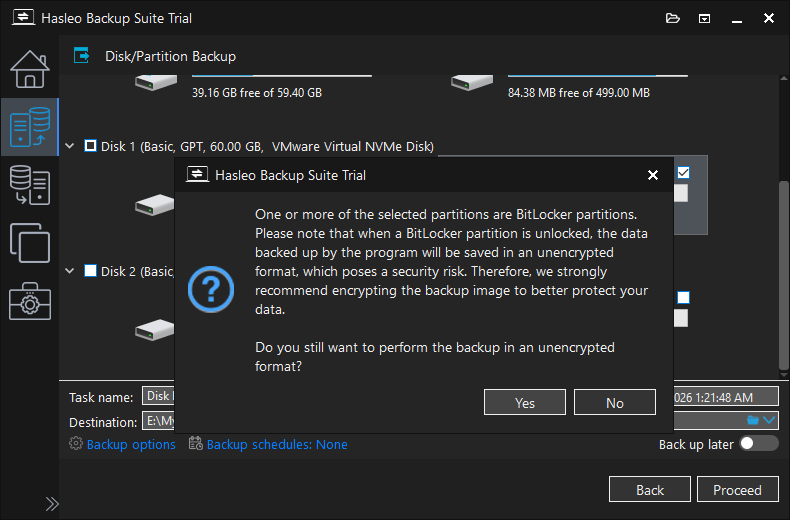Click the 84.38 MB free usage bar
790x520 pixels.
pyautogui.click(x=598, y=76)
